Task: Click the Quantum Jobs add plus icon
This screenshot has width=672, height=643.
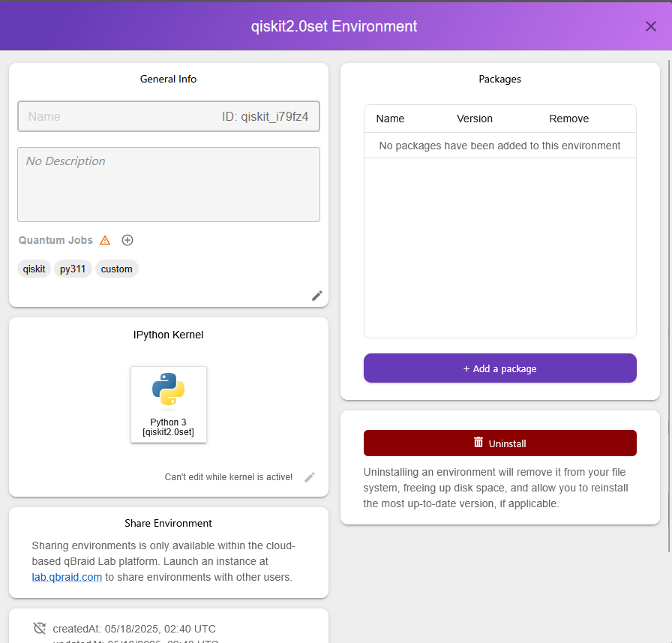Action: pos(127,240)
